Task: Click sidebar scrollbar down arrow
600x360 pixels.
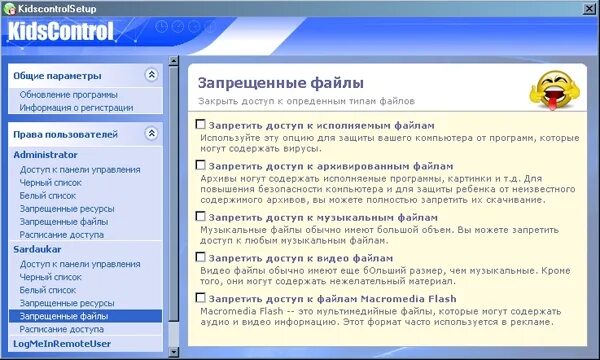Action: coord(173,352)
